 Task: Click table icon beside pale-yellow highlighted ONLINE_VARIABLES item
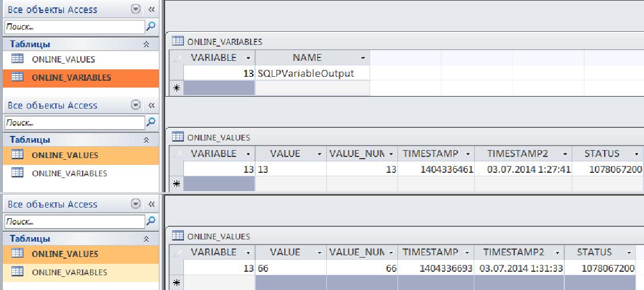click(18, 272)
